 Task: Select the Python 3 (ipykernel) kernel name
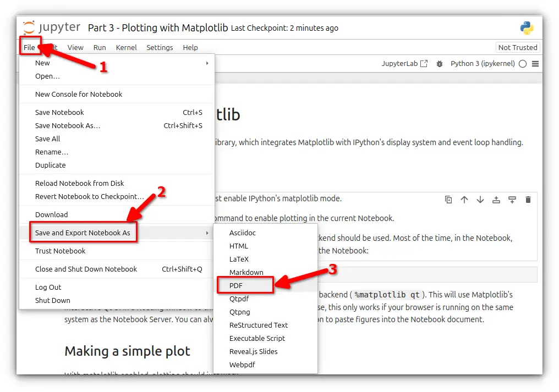click(x=483, y=63)
